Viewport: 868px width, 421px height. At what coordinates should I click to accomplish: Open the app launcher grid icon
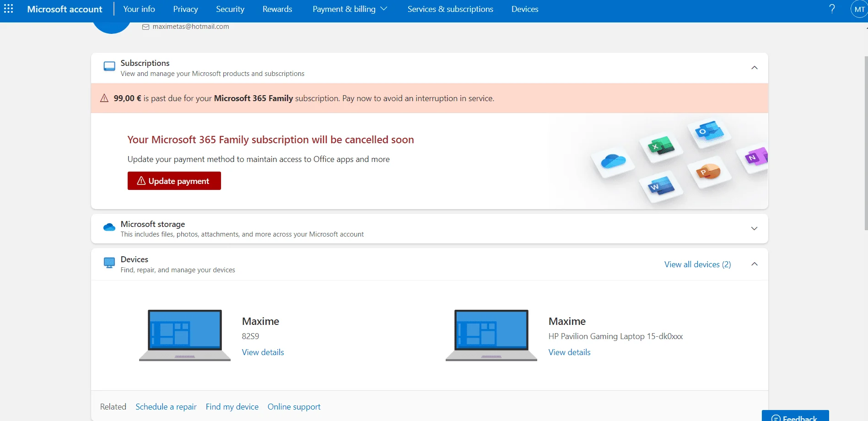point(9,9)
